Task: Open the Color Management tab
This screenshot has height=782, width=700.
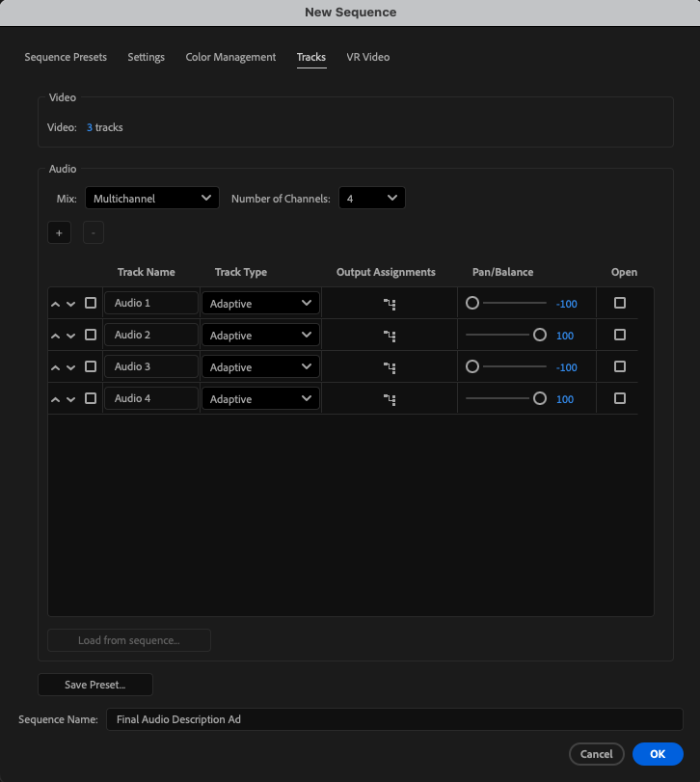Action: 230,57
